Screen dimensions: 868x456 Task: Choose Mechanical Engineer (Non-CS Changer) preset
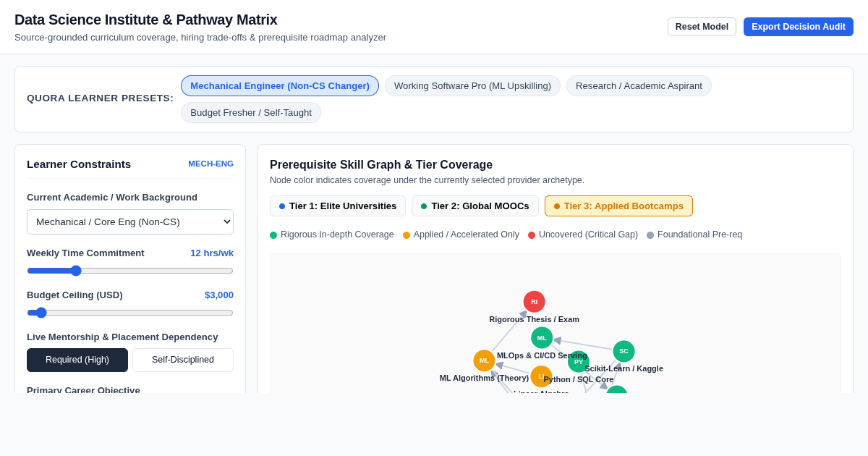click(x=280, y=86)
